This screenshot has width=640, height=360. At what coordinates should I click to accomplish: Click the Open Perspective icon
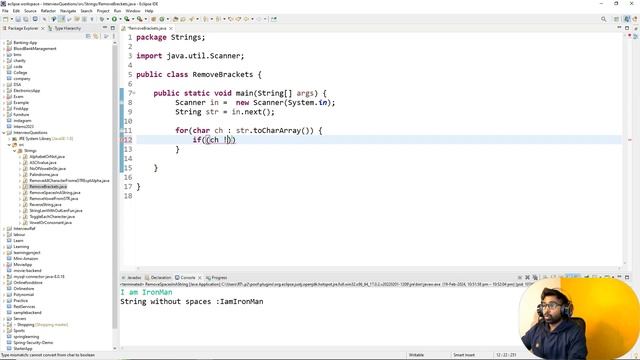click(x=617, y=19)
